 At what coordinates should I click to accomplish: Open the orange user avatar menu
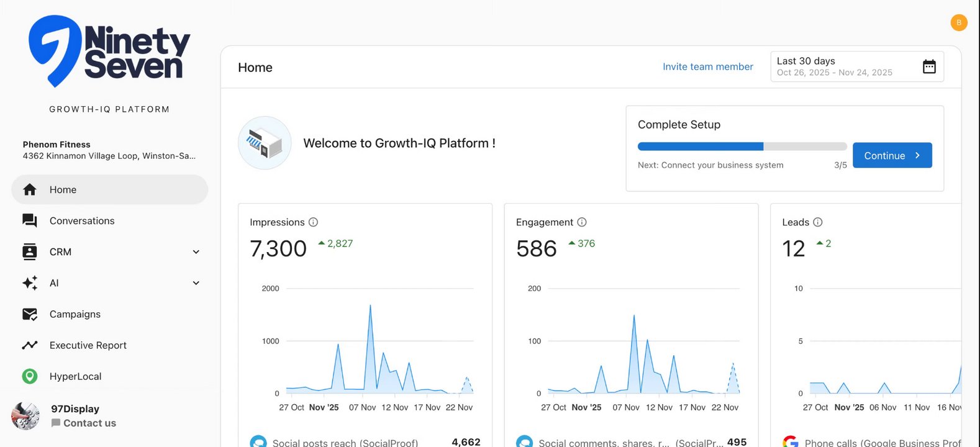959,22
